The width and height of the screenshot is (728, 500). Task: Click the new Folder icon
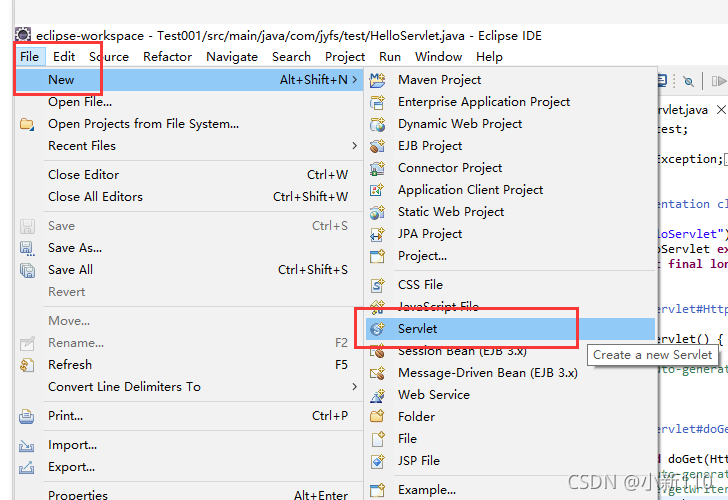tap(377, 417)
